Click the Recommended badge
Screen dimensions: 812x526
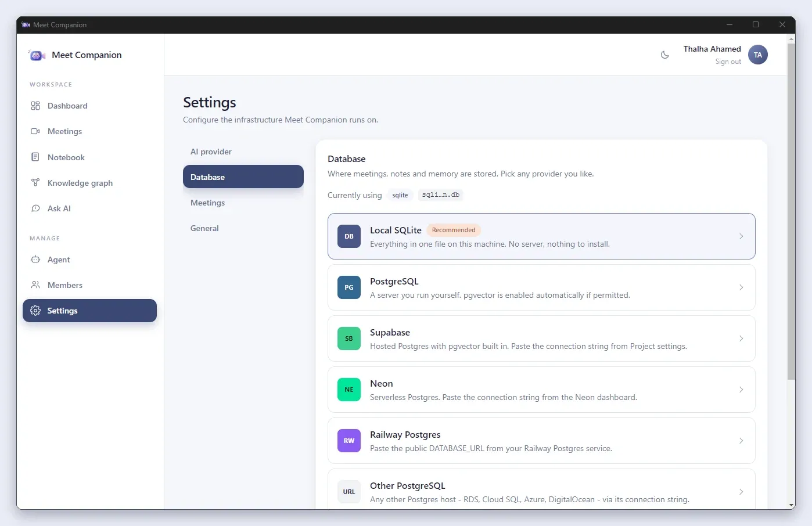(x=454, y=230)
